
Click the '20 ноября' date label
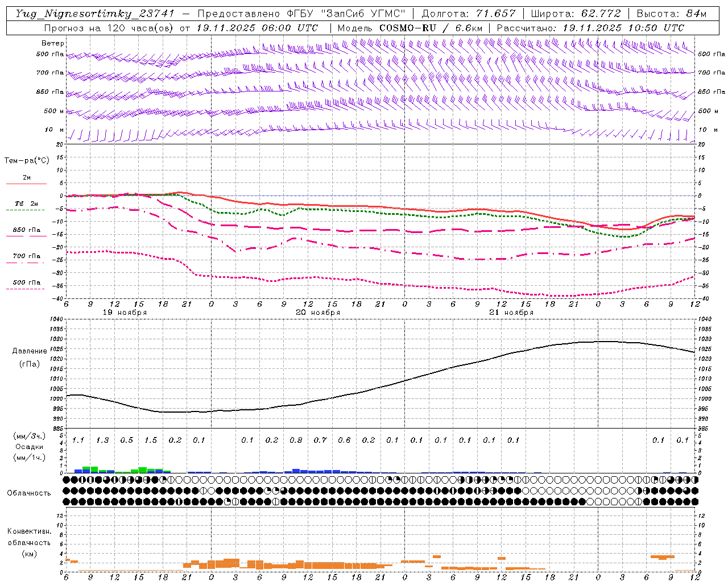coord(318,312)
